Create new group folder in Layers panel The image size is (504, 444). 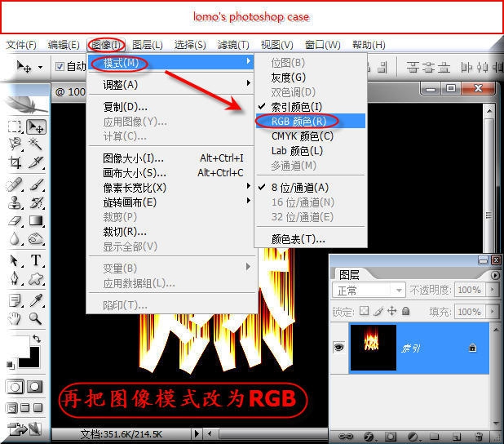click(x=434, y=437)
